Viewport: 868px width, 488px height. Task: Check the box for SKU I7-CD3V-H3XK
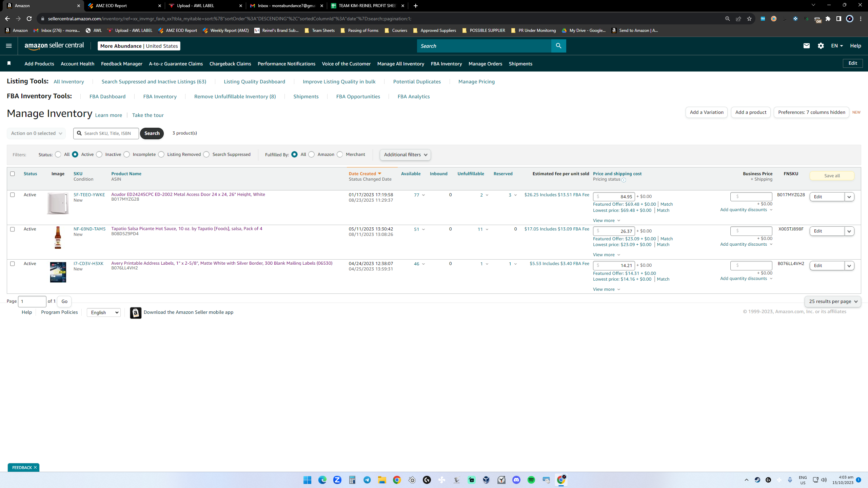click(13, 264)
